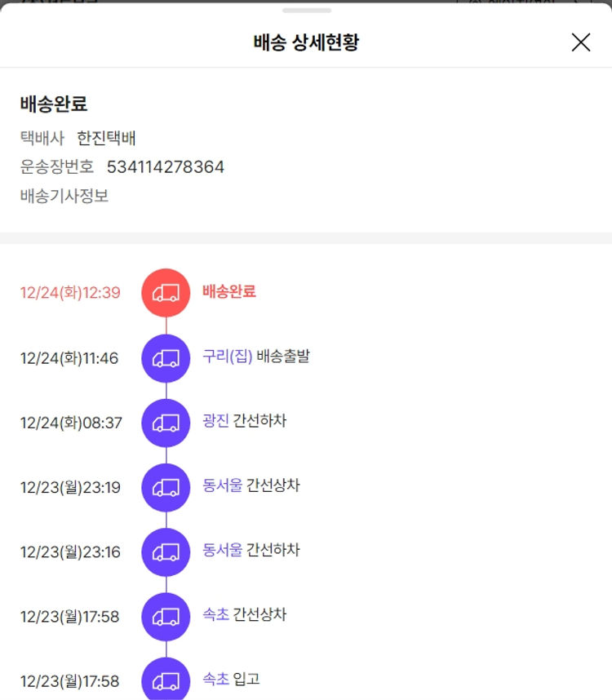Select 속초 link in the 입고 row

pos(215,679)
